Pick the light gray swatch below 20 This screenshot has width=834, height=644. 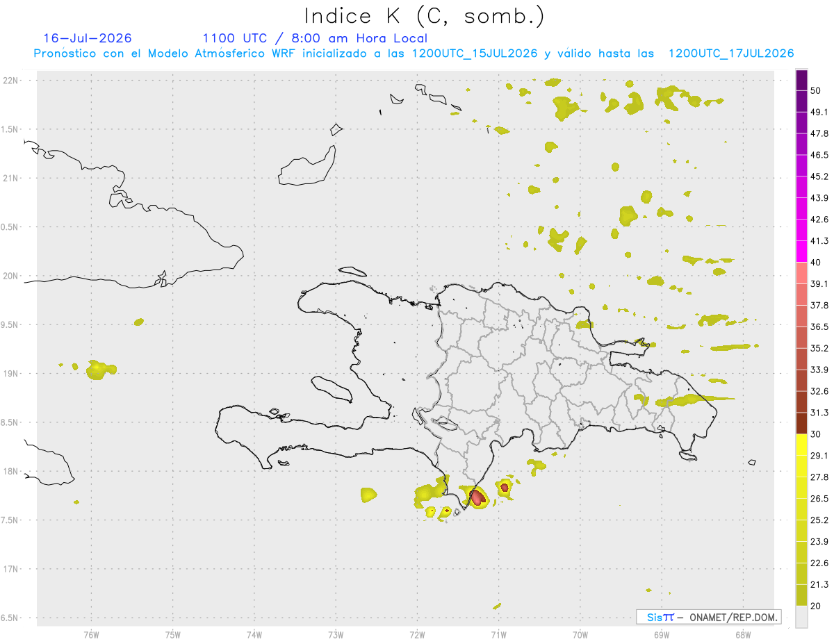tap(801, 617)
